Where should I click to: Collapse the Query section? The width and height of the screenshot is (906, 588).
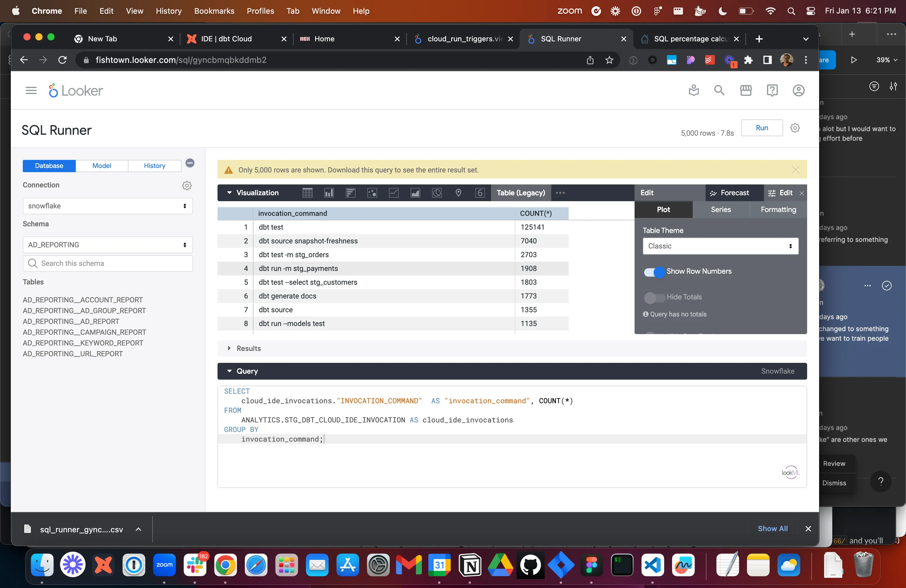229,371
